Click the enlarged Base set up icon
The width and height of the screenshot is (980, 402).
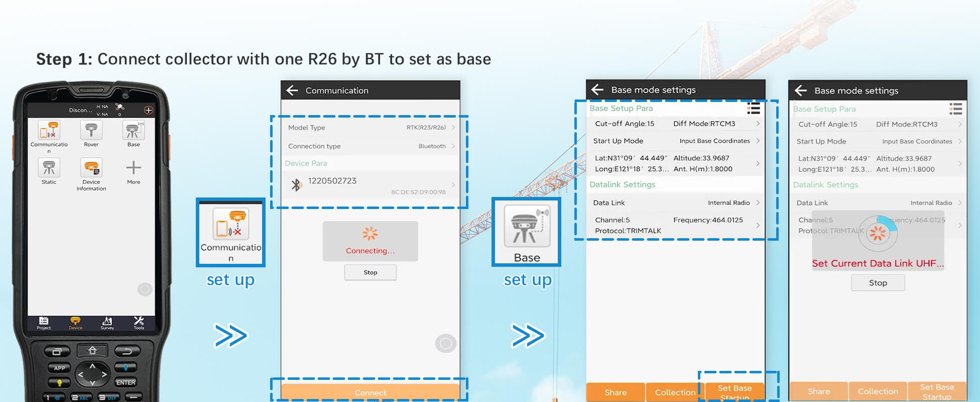tap(526, 232)
